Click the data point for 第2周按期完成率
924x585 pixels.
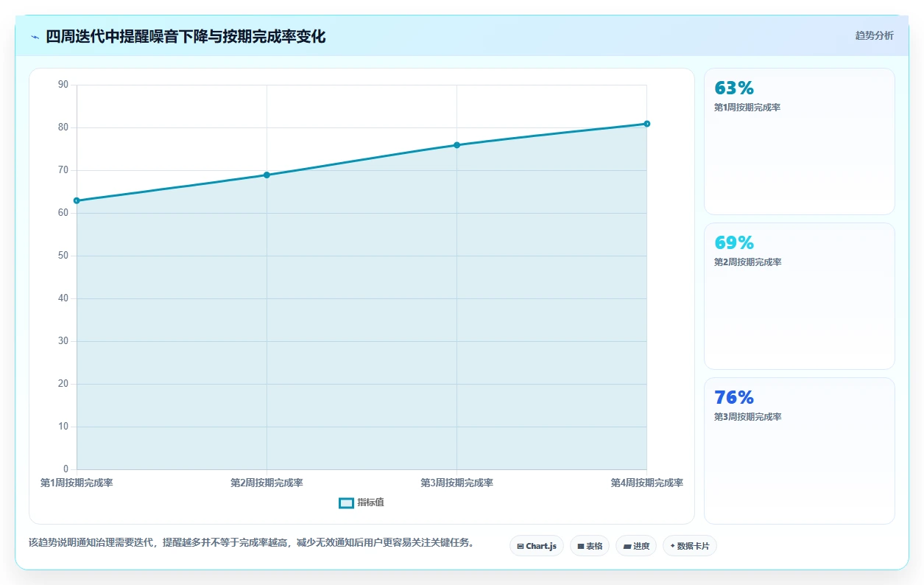pyautogui.click(x=267, y=175)
